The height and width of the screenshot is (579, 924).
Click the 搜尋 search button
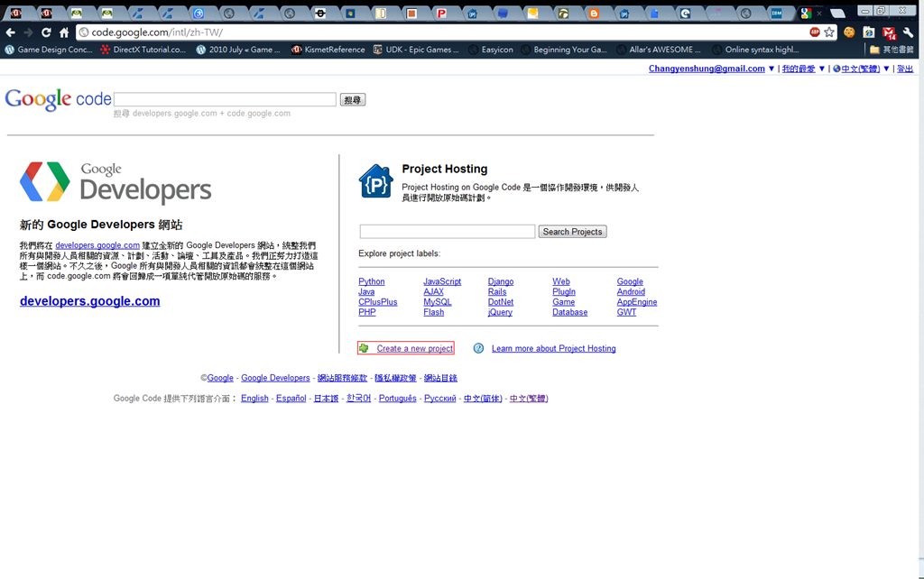[353, 99]
